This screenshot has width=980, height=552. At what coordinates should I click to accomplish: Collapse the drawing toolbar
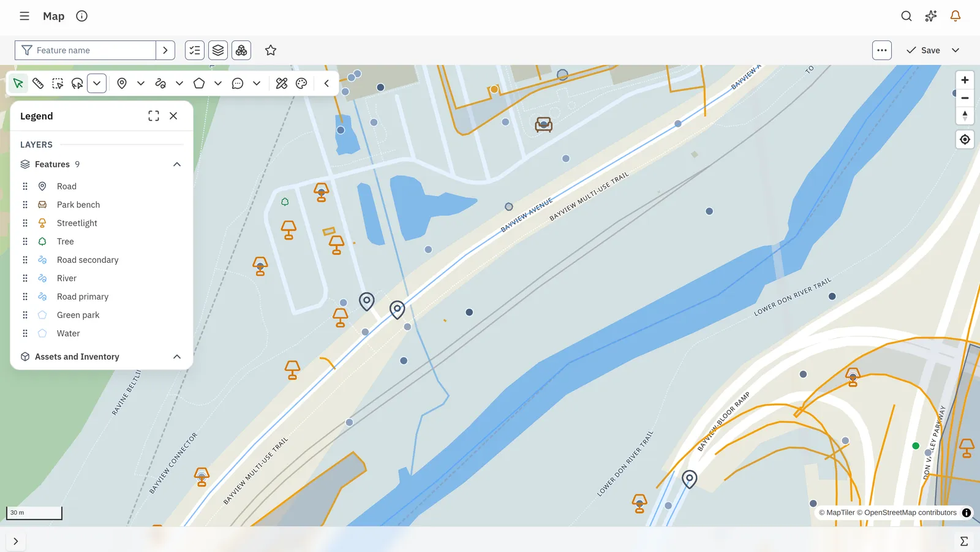[326, 83]
